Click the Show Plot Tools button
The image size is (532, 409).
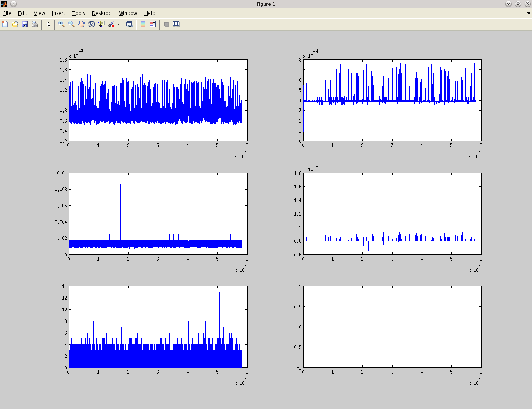pyautogui.click(x=176, y=25)
